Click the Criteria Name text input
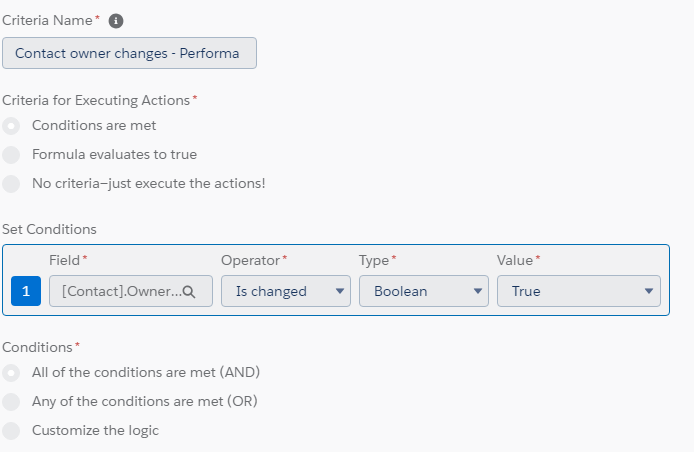This screenshot has width=694, height=452. [x=129, y=53]
